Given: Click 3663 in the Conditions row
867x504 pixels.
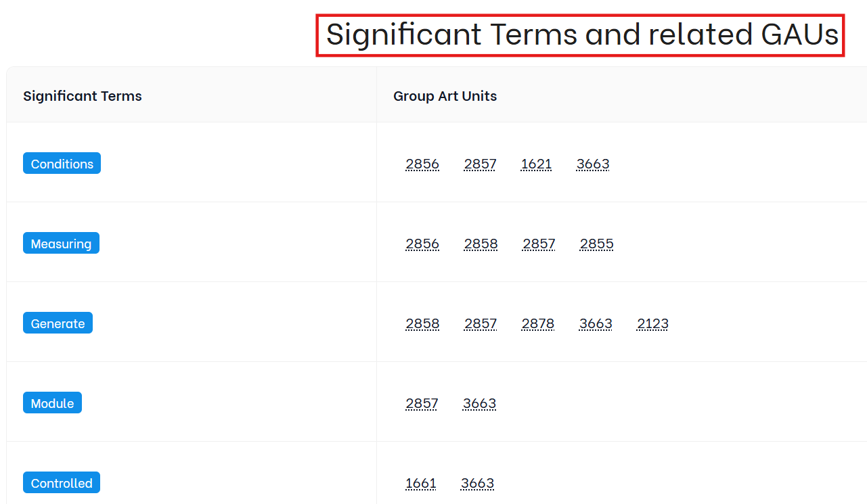Looking at the screenshot, I should coord(593,164).
